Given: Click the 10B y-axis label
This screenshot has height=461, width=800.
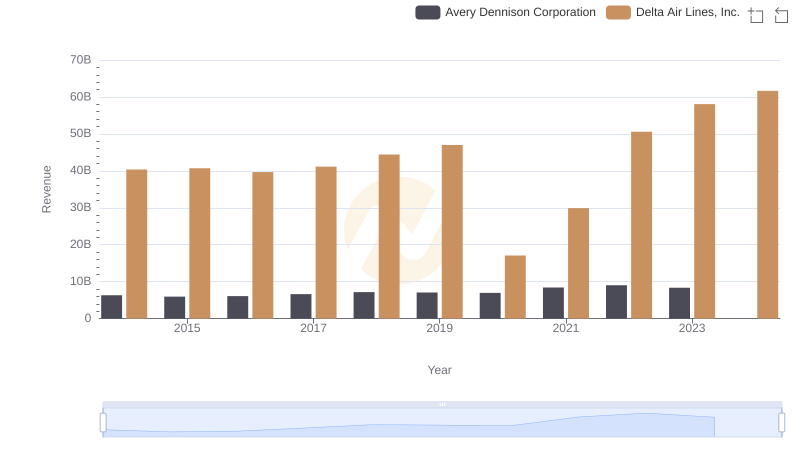Looking at the screenshot, I should pos(81,281).
